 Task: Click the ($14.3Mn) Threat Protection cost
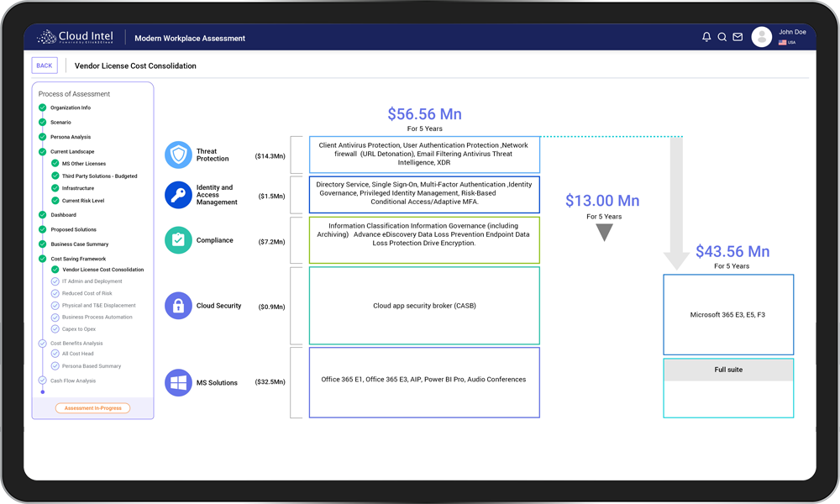coord(270,156)
